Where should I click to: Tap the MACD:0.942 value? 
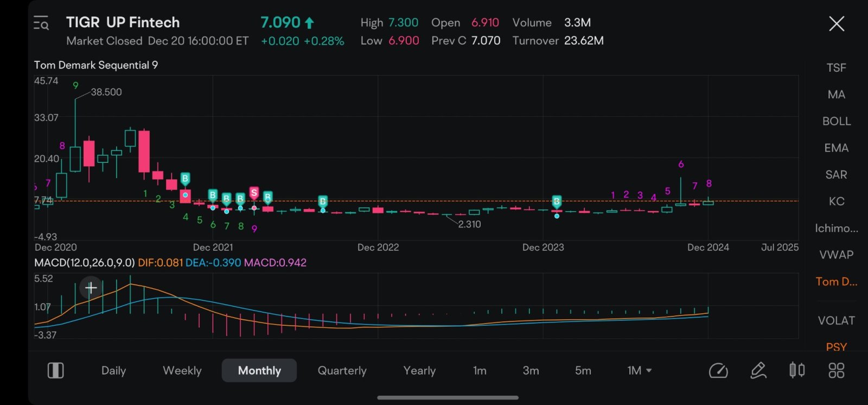click(275, 263)
